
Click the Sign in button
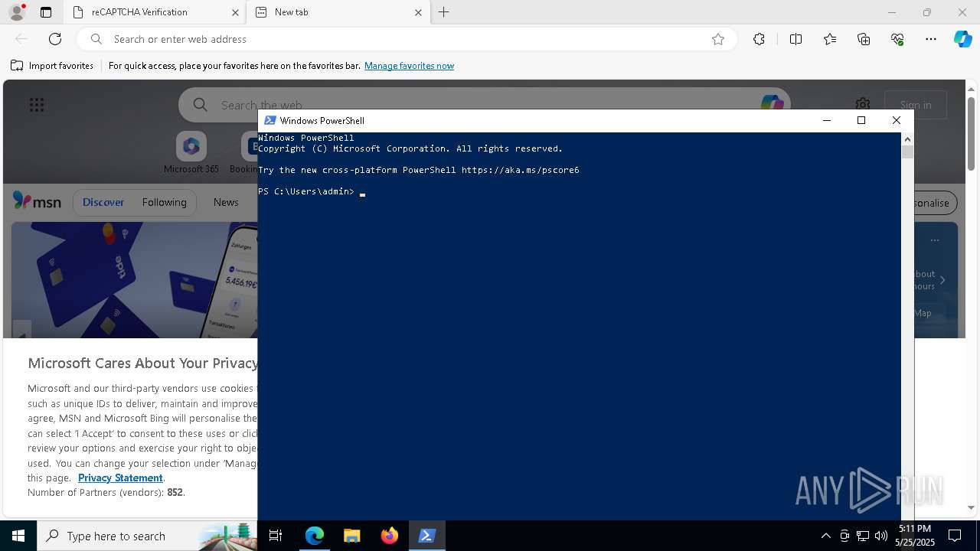point(916,105)
